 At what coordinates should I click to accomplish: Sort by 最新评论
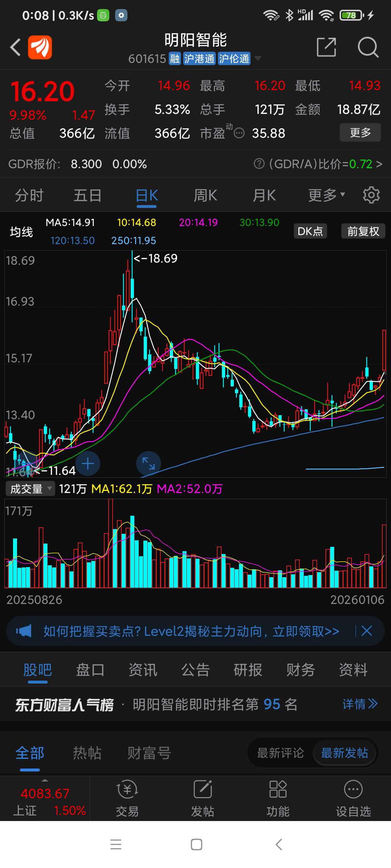pos(280,753)
